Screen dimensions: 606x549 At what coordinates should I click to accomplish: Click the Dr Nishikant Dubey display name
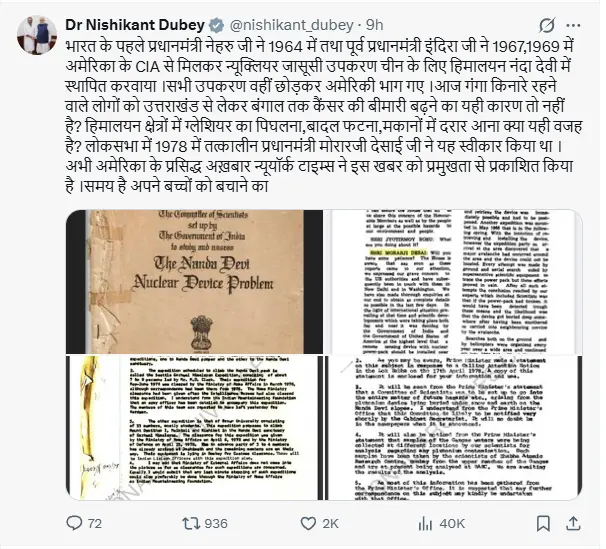(x=135, y=25)
